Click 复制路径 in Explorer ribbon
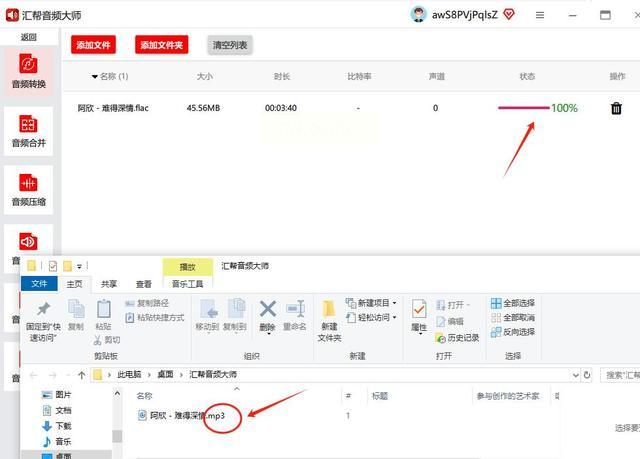The height and width of the screenshot is (459, 640). point(147,303)
